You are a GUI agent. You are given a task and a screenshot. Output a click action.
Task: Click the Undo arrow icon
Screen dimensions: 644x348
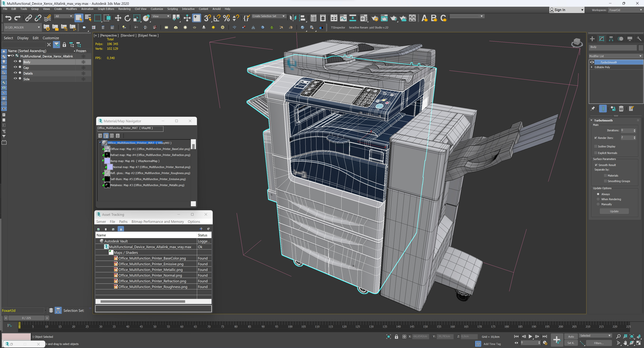click(8, 18)
